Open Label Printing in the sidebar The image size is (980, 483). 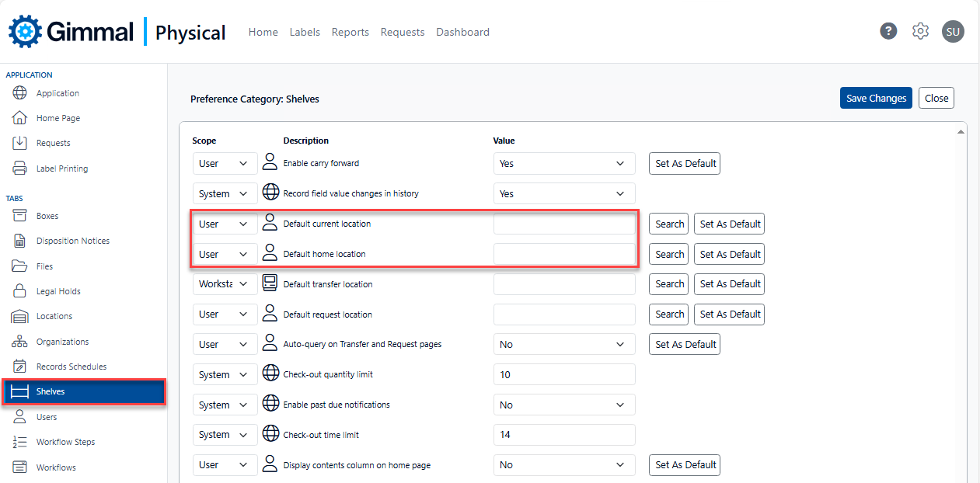tap(61, 169)
